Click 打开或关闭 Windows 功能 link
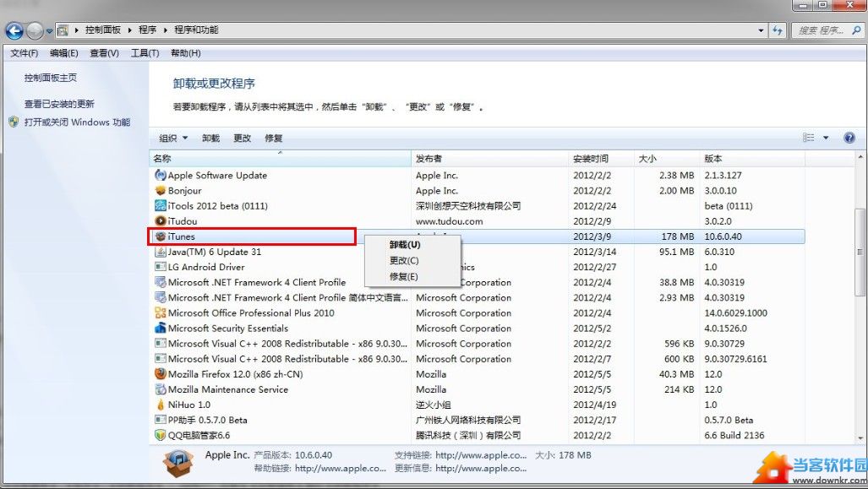868x489 pixels. (77, 122)
